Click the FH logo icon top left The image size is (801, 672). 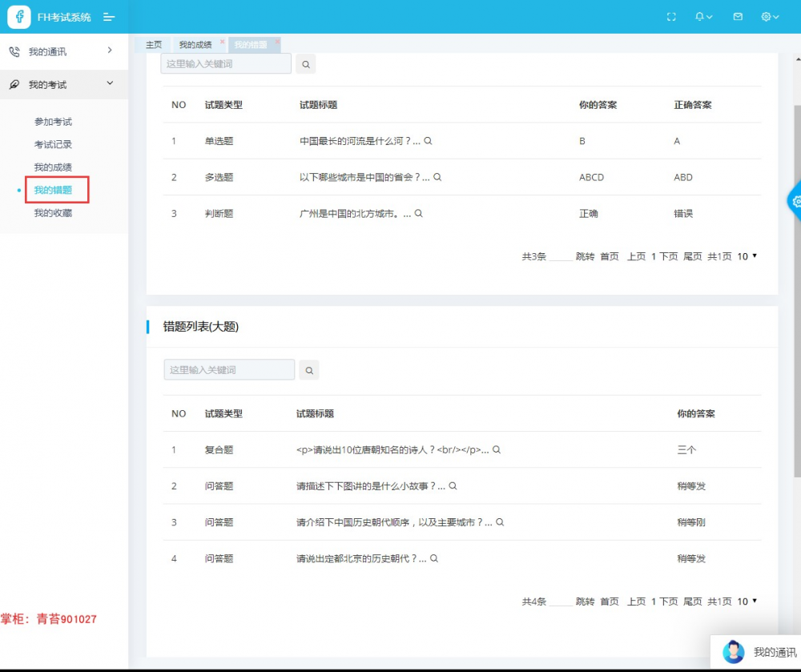18,17
